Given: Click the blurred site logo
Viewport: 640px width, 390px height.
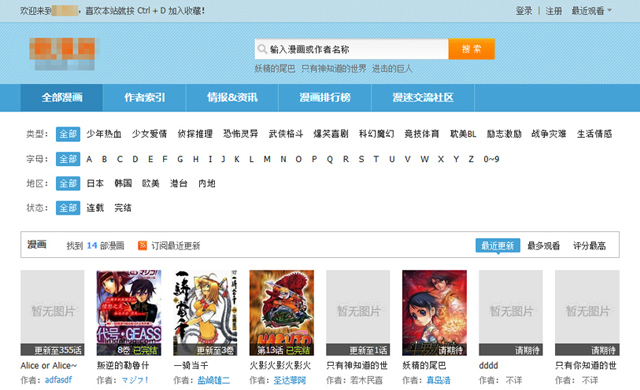Looking at the screenshot, I should (x=64, y=53).
